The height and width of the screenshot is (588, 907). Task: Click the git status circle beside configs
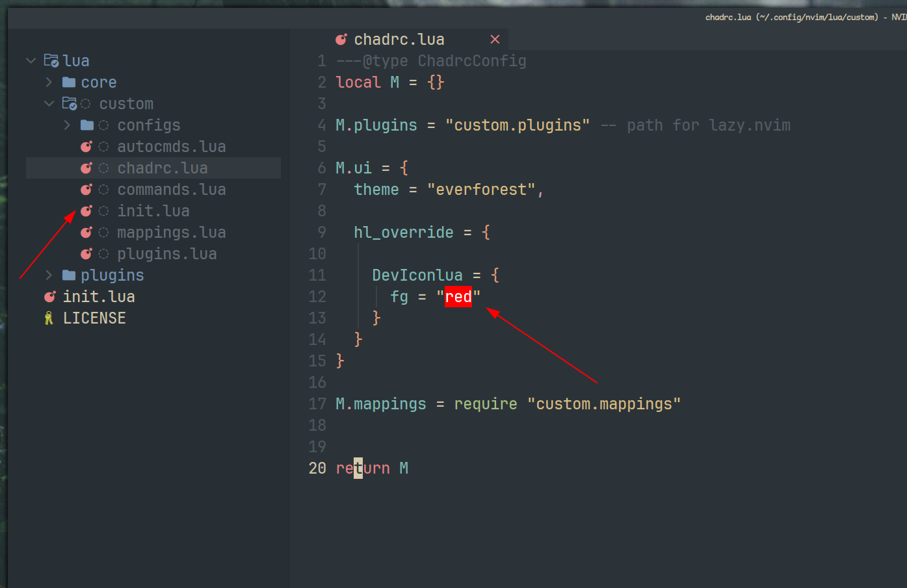click(x=103, y=125)
